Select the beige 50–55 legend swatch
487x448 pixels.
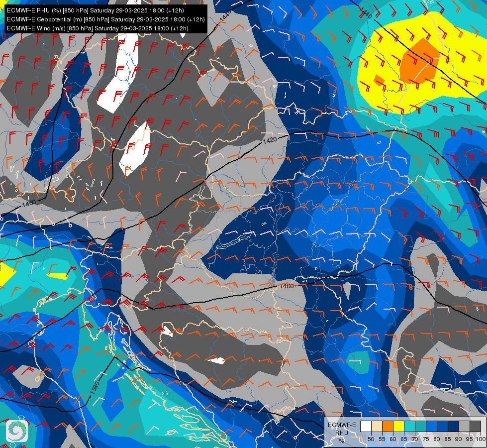point(377,426)
